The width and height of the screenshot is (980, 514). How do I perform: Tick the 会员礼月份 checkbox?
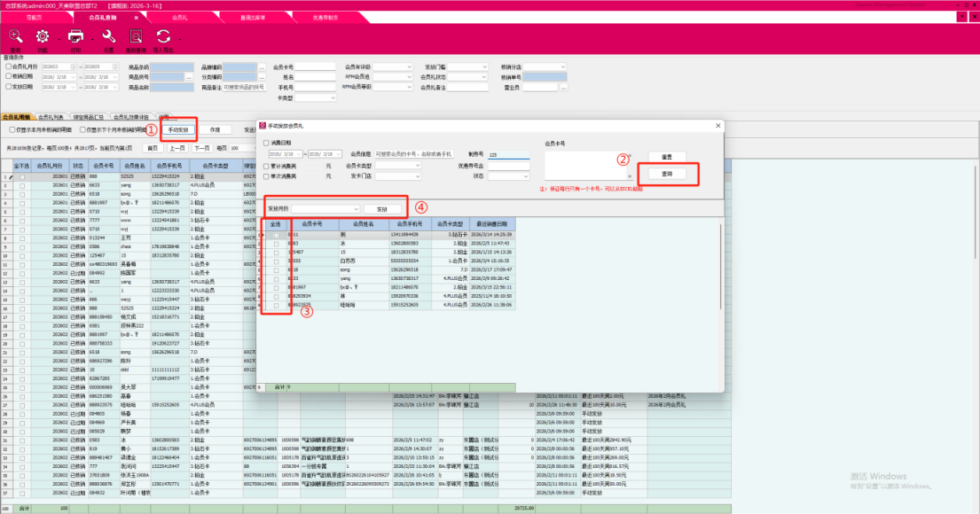pos(8,66)
